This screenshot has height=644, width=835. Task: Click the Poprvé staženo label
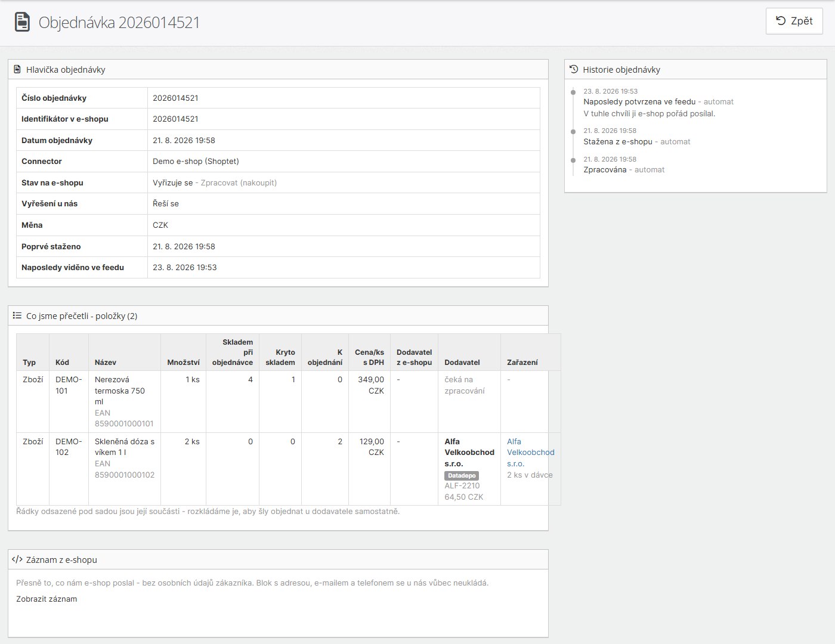tap(51, 246)
